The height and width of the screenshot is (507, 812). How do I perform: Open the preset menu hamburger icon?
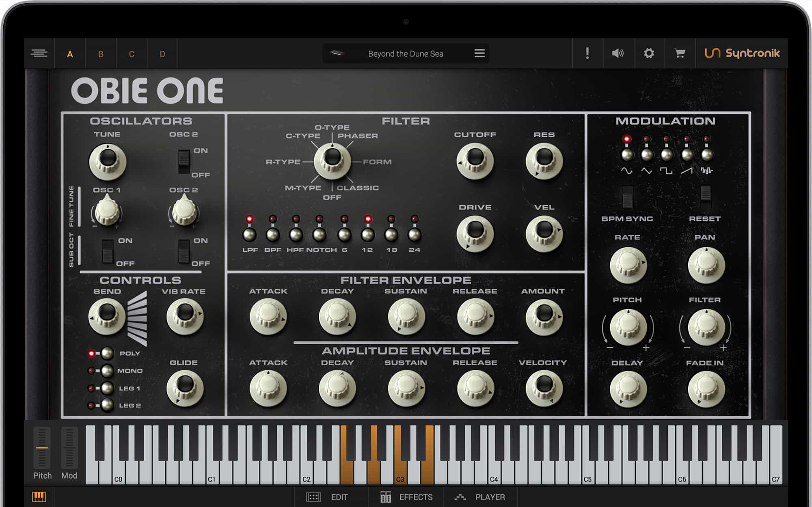[479, 53]
